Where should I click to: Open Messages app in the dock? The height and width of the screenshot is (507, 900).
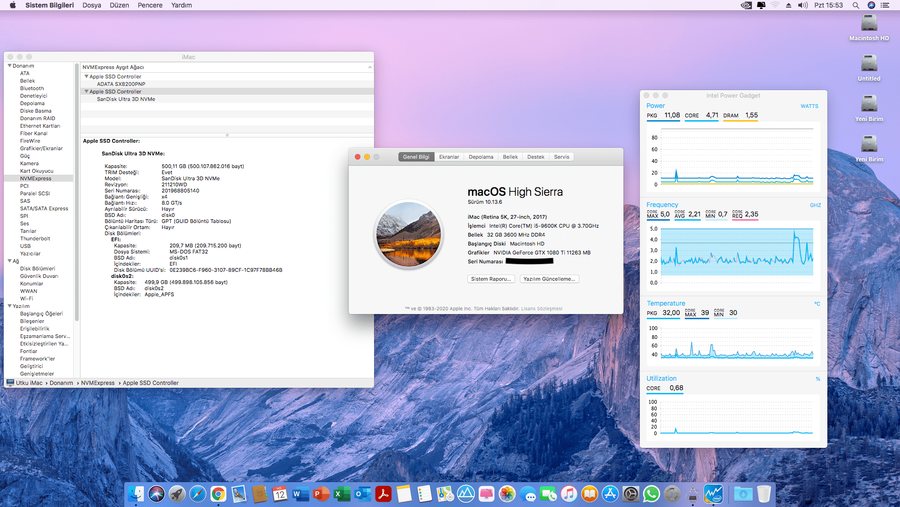pyautogui.click(x=527, y=494)
